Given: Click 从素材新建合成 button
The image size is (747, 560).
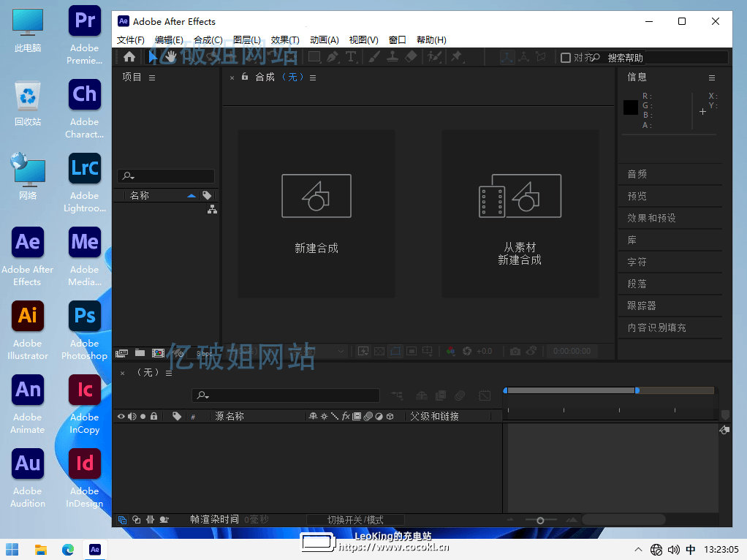Looking at the screenshot, I should (520, 214).
